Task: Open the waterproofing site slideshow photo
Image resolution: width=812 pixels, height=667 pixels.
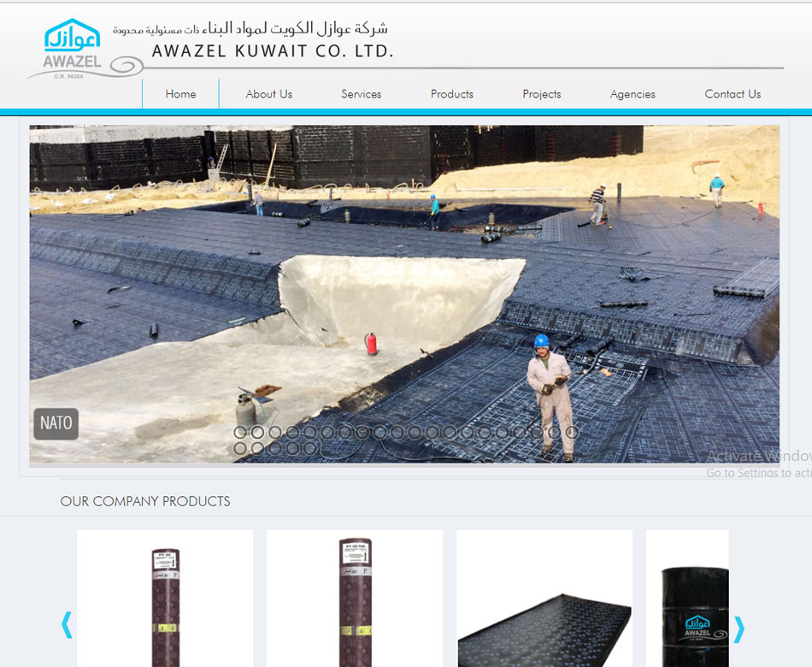Action: [404, 294]
